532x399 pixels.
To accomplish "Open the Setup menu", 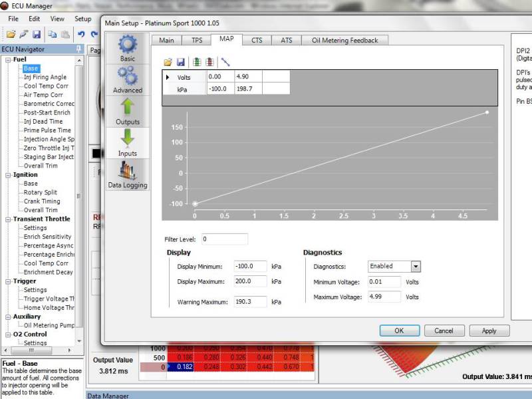I will [x=82, y=19].
